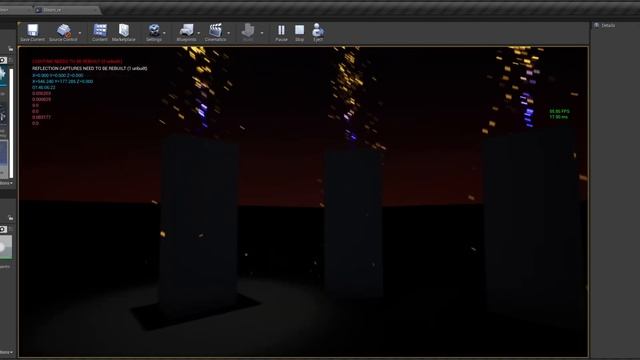Open the Content browser toolbar button
Screen dimensions: 640x360
[x=100, y=33]
